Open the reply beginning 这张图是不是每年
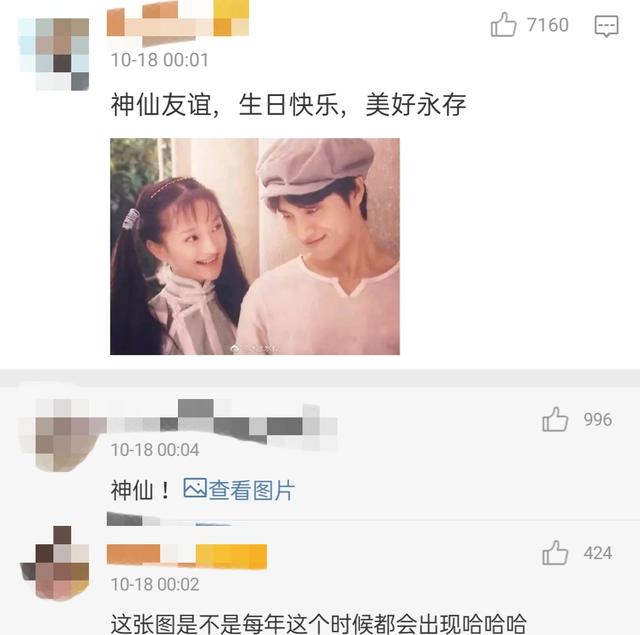 tap(318, 623)
